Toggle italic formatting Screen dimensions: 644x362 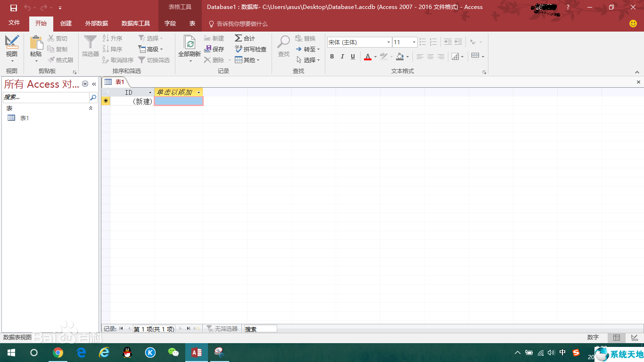(x=342, y=57)
